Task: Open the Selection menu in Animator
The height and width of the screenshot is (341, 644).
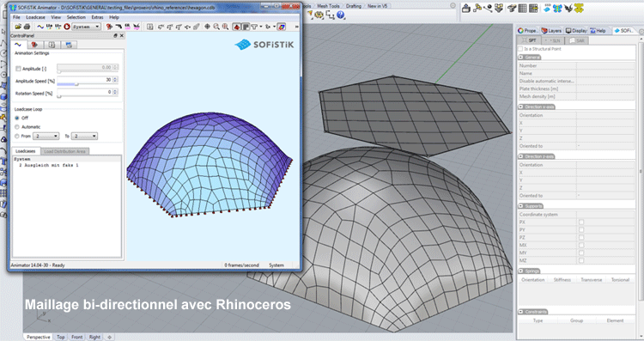Action: [76, 17]
